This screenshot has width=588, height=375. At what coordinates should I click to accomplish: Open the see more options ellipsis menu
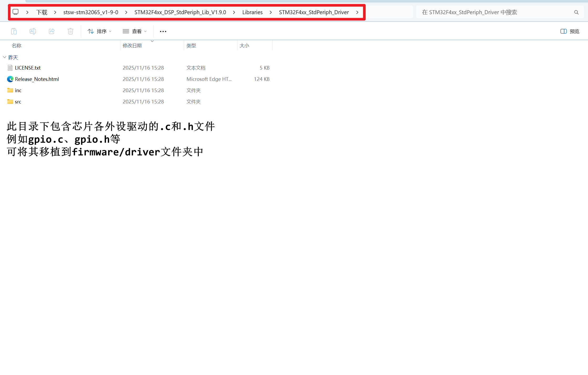point(163,31)
